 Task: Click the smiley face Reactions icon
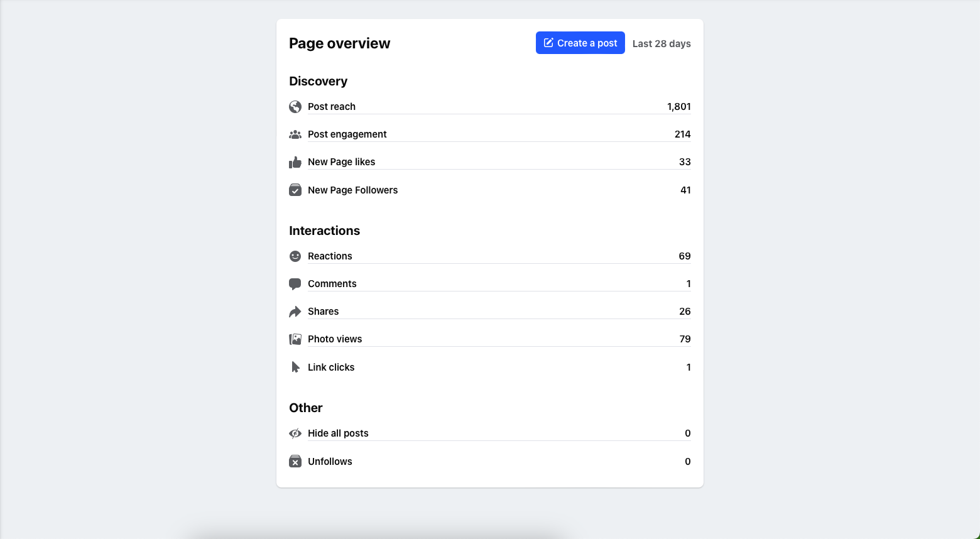tap(295, 256)
